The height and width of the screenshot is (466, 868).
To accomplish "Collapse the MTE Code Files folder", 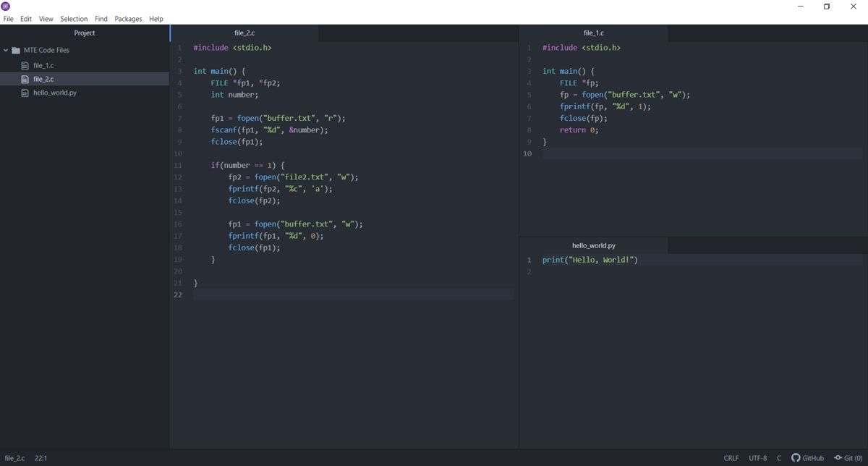I will click(x=6, y=51).
